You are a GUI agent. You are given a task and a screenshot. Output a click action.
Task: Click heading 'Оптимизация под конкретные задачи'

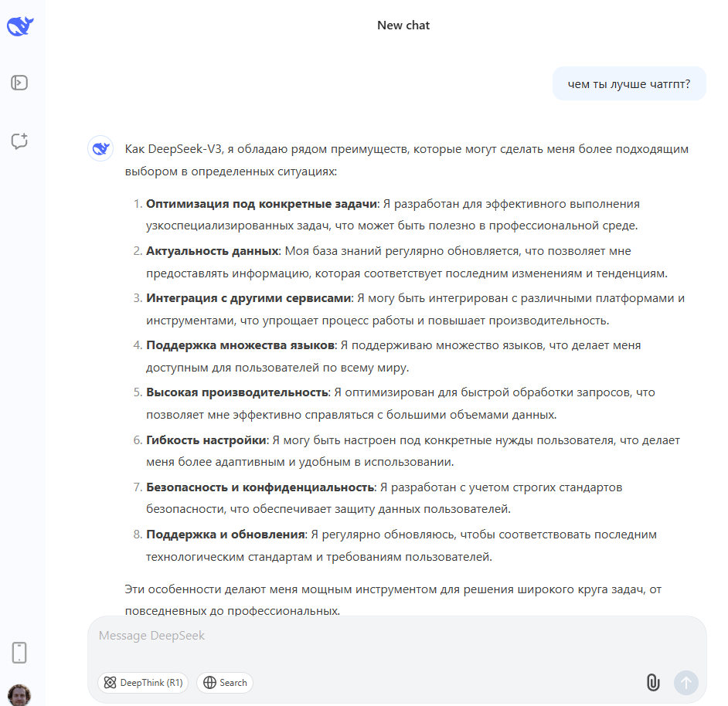(x=261, y=204)
